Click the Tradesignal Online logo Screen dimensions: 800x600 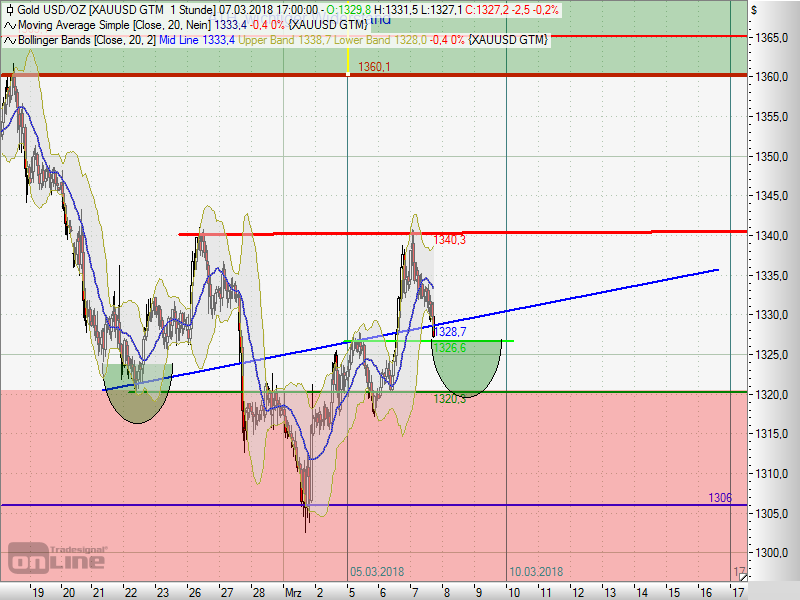[x=57, y=556]
